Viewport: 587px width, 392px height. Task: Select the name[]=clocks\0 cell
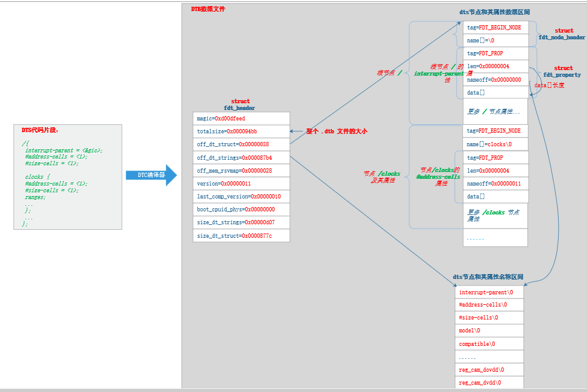(495, 144)
